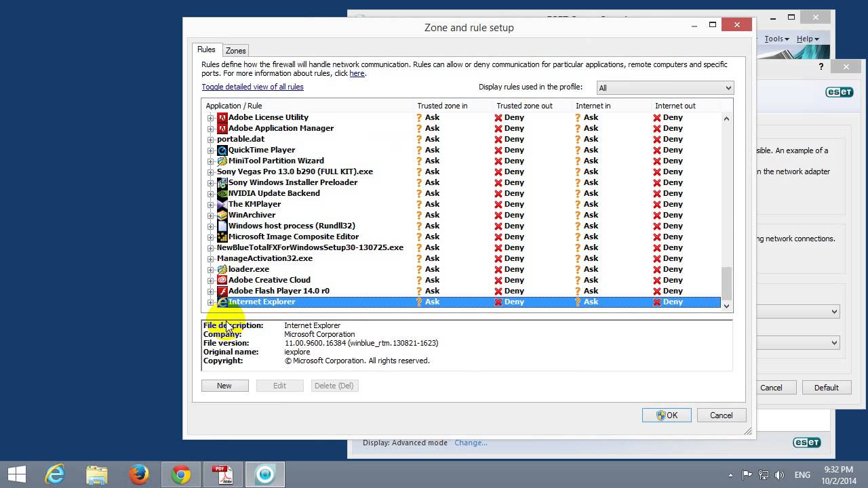The image size is (868, 488).
Task: Click the rules list scroll-up arrow
Action: click(x=726, y=119)
